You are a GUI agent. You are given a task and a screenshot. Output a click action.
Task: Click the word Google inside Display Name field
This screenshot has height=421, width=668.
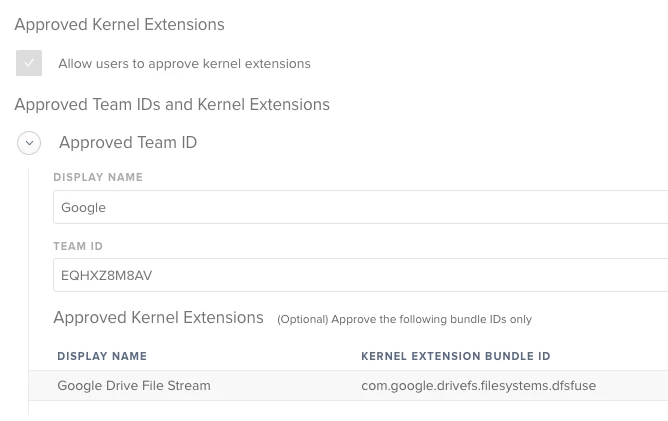point(84,208)
